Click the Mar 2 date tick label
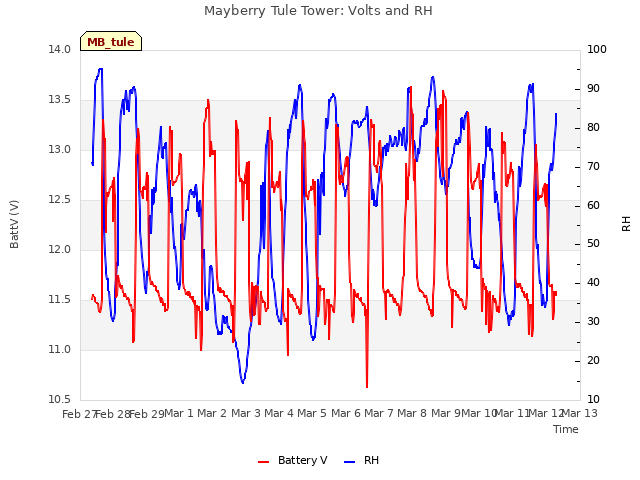The width and height of the screenshot is (640, 480). tap(212, 413)
